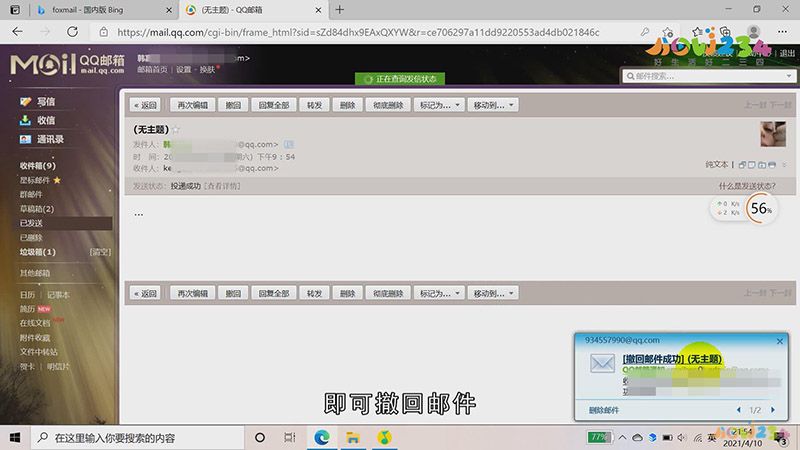Go to next notification with right arrow
800x450 pixels.
pyautogui.click(x=772, y=410)
